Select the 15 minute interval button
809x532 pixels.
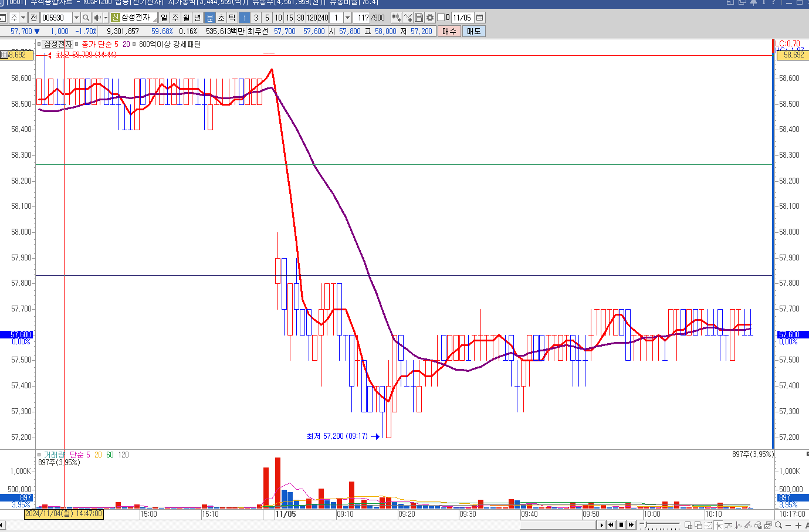[x=289, y=18]
